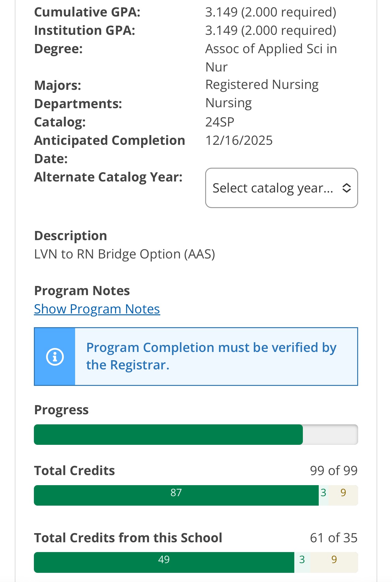Click the 87 segment in Total Credits bar
The width and height of the screenshot is (392, 582).
176,495
